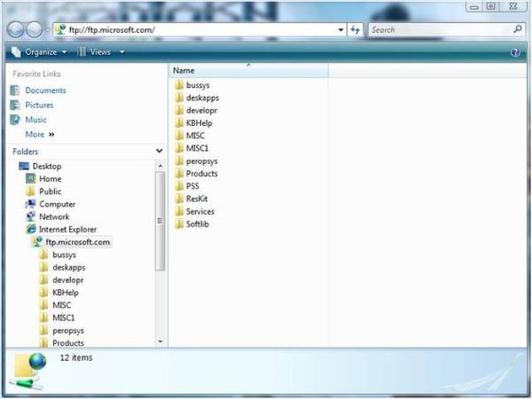This screenshot has width=532, height=399.
Task: Select Products in the Folders tree
Action: (68, 343)
